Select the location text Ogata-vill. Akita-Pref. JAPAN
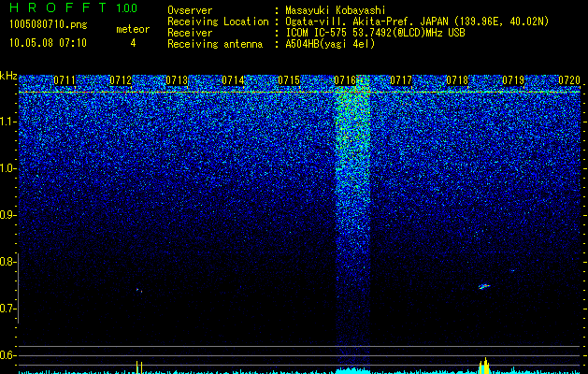Viewport: 588px width, 374px height. [366, 22]
